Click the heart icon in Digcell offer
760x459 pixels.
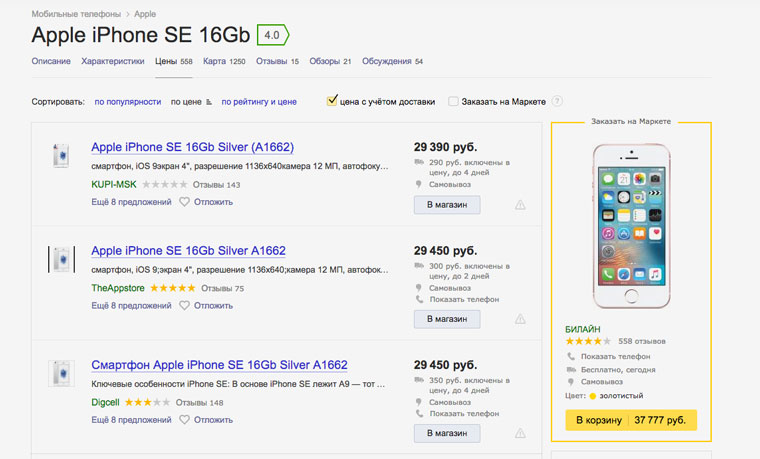pyautogui.click(x=184, y=420)
